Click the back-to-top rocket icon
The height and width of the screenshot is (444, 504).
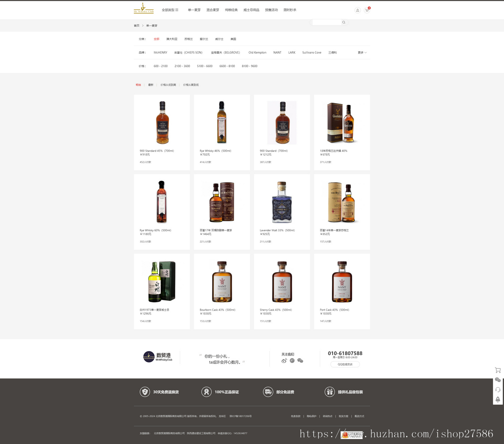pyautogui.click(x=498, y=400)
